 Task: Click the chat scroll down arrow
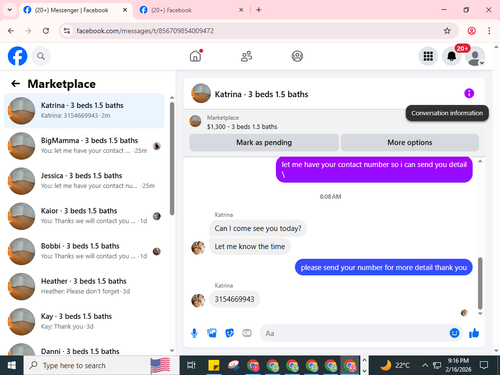coord(480,313)
